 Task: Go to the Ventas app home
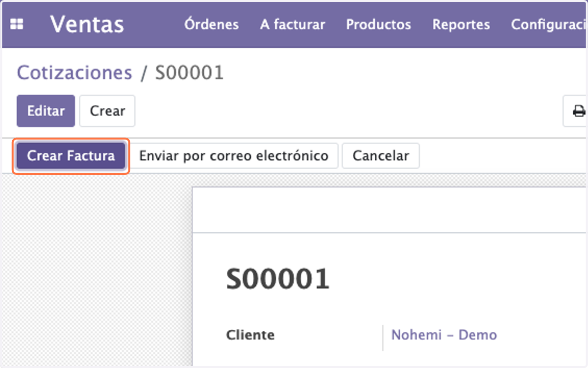(x=87, y=24)
